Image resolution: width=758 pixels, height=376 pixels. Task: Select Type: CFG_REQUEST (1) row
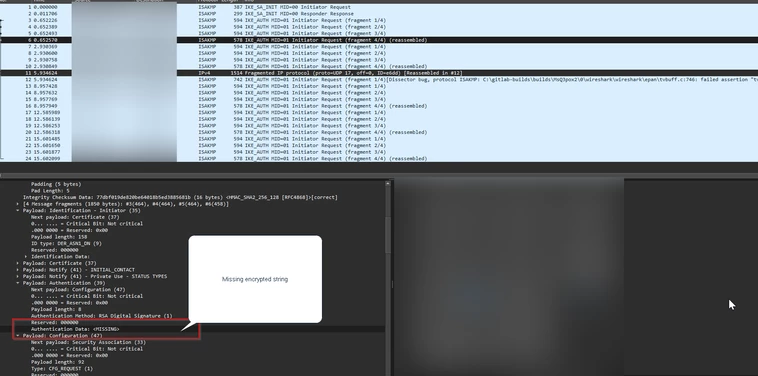192,368
